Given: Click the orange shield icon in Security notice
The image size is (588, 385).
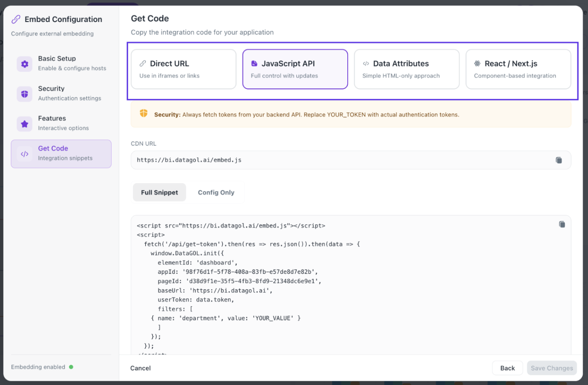Looking at the screenshot, I should point(144,113).
